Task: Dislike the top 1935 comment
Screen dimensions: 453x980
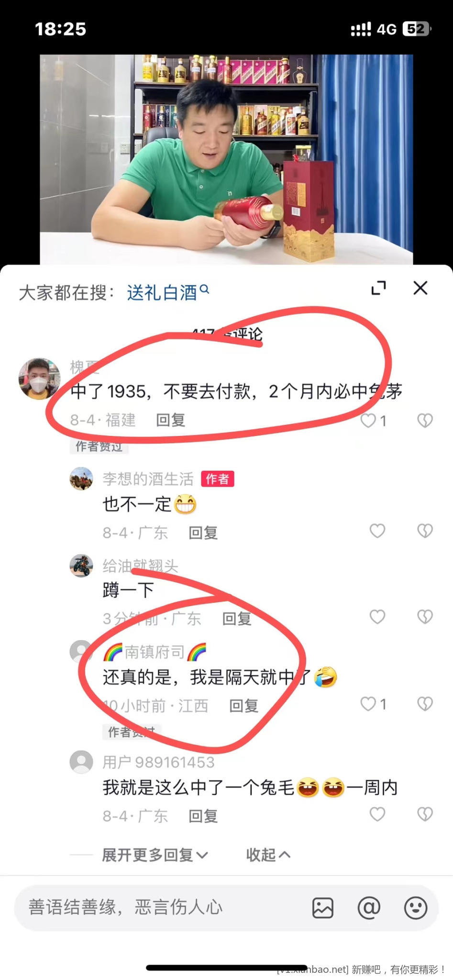Action: point(425,421)
